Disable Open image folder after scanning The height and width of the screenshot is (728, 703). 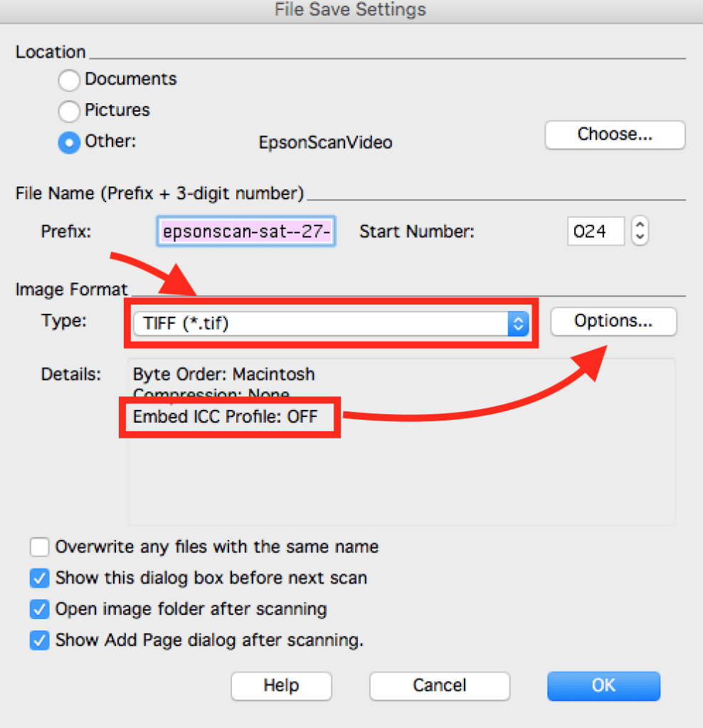click(x=40, y=609)
